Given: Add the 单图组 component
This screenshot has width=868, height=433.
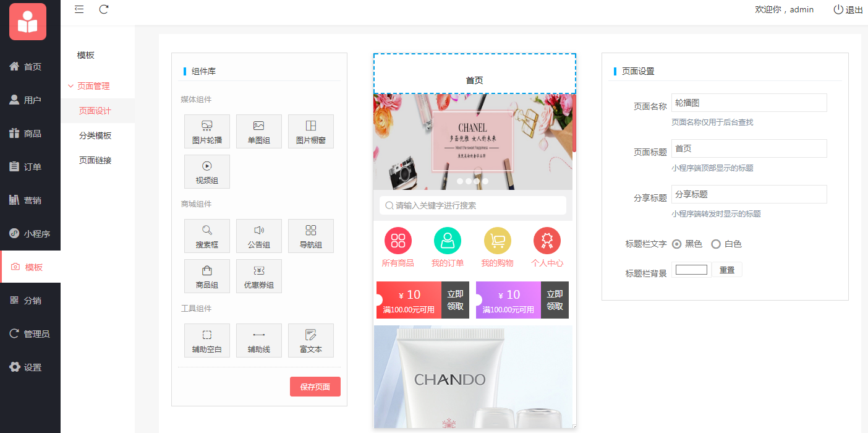Looking at the screenshot, I should coord(259,131).
